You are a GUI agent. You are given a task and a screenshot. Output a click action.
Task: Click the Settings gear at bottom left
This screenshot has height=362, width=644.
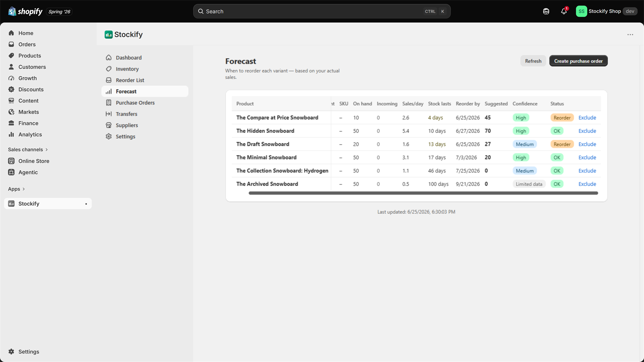click(11, 352)
